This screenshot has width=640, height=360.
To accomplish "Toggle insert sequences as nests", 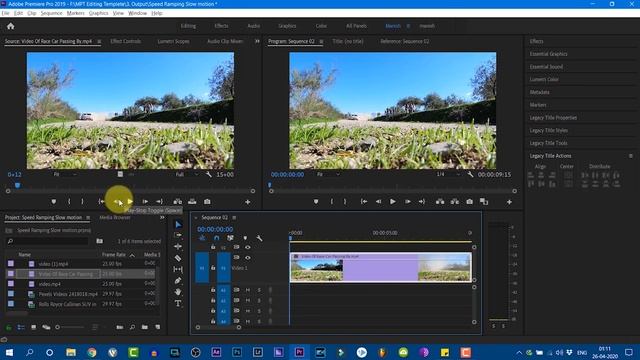I will tap(202, 238).
